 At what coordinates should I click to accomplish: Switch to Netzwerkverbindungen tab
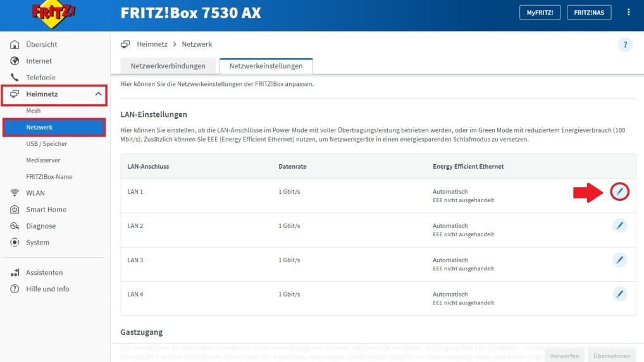click(168, 66)
